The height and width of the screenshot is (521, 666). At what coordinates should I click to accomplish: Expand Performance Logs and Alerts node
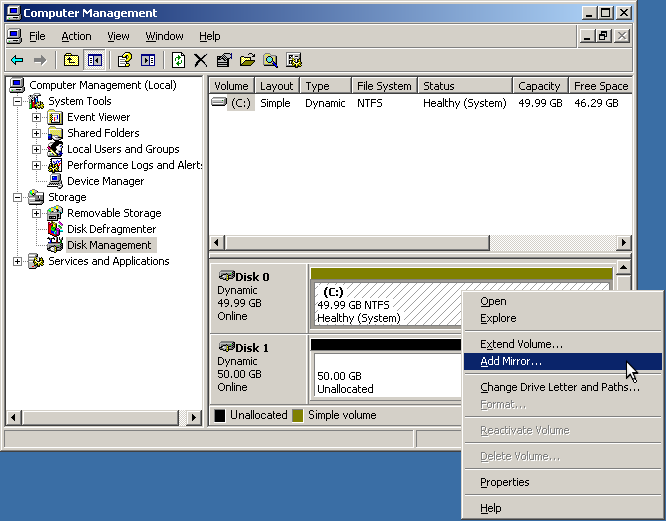tap(37, 165)
